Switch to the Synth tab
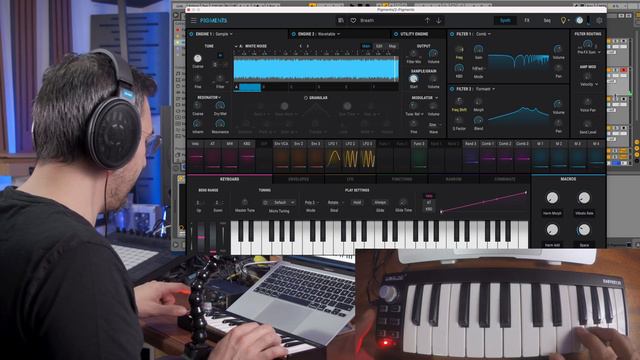This screenshot has width=640, height=360. pos(505,20)
